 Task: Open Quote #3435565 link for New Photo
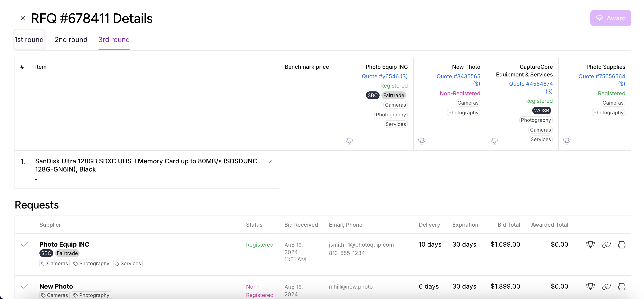click(x=458, y=80)
